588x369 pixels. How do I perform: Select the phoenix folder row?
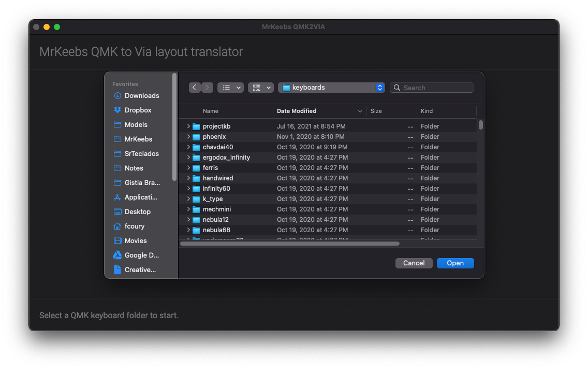[x=328, y=137]
